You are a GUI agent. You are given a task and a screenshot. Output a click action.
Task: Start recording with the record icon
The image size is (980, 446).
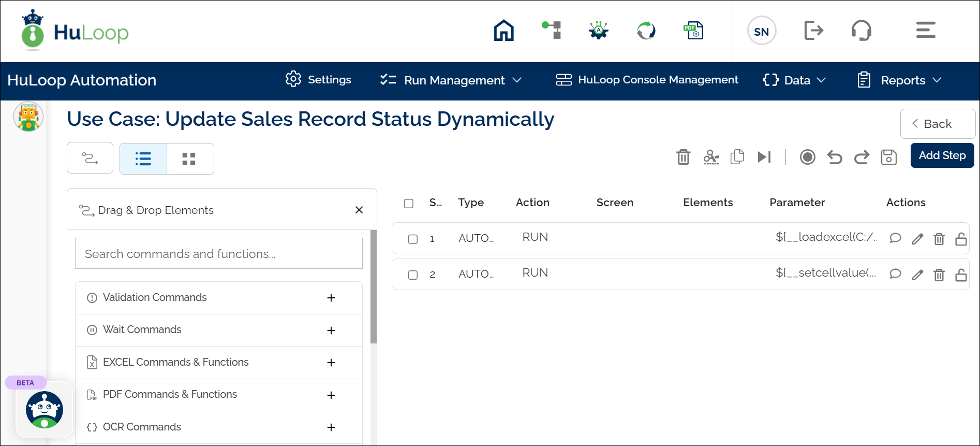click(807, 156)
